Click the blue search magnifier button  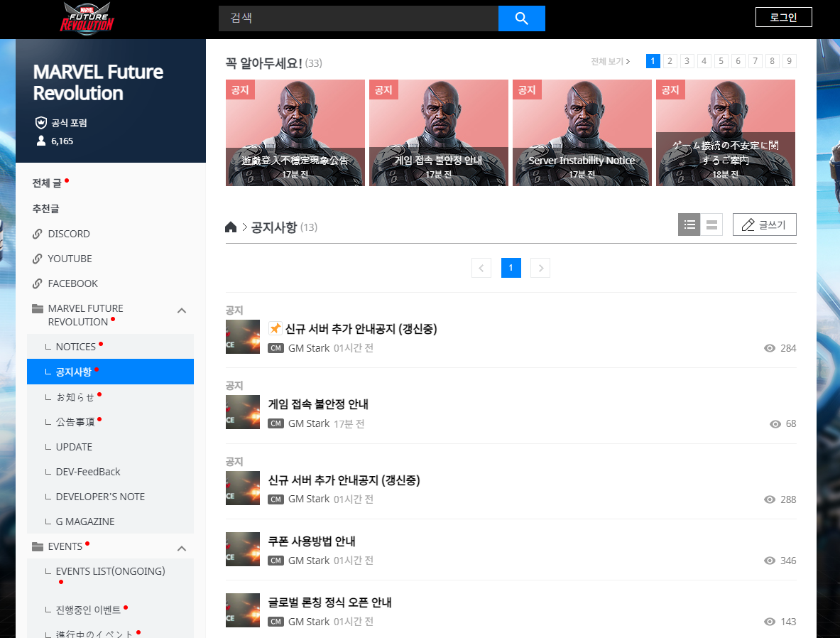[521, 18]
